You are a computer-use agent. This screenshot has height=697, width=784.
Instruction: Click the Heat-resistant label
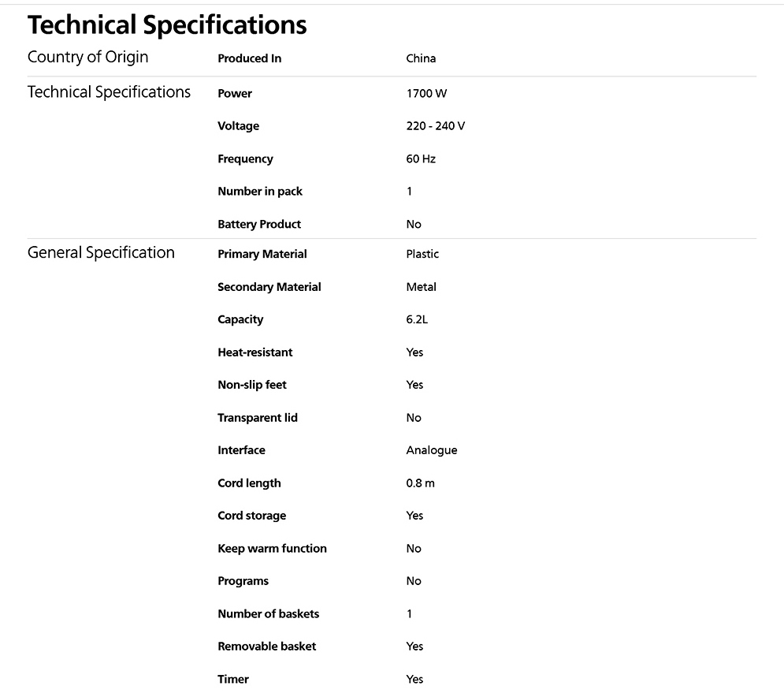pos(255,352)
